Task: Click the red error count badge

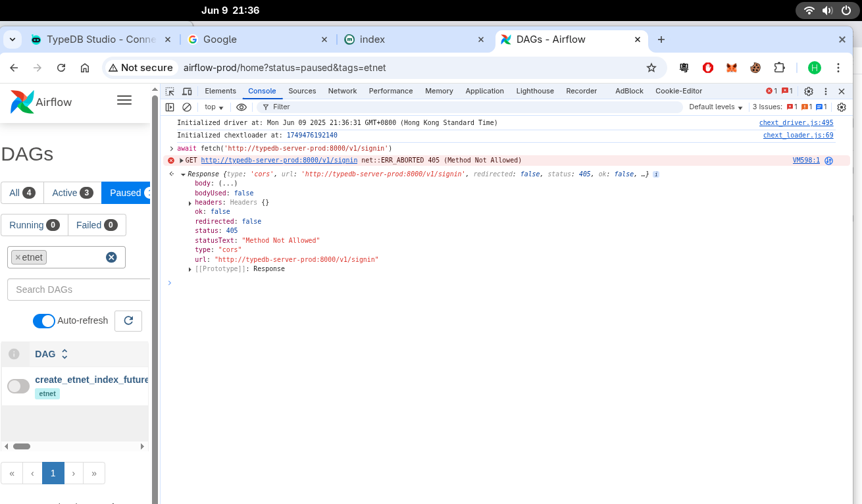Action: [771, 91]
